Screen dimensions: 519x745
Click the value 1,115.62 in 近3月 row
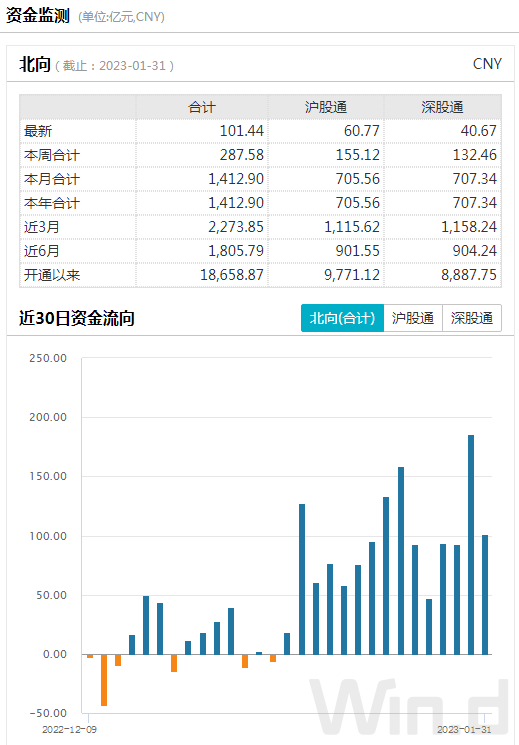(x=352, y=227)
